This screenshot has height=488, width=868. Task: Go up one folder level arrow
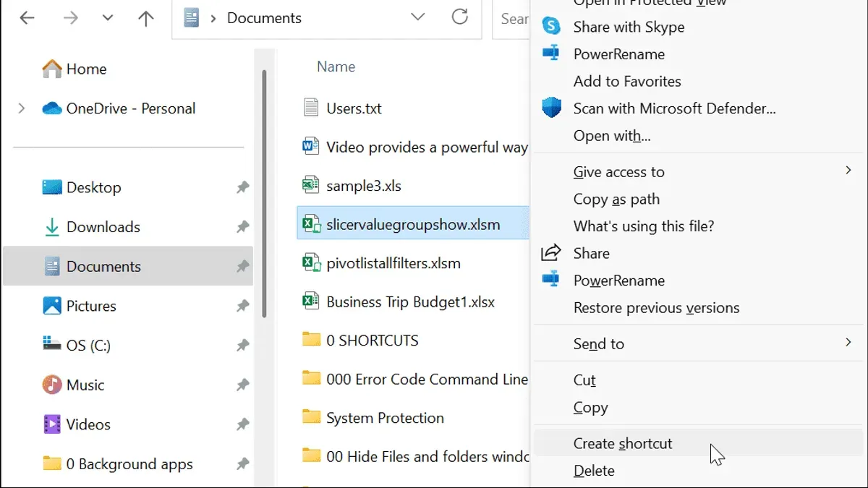click(x=145, y=18)
